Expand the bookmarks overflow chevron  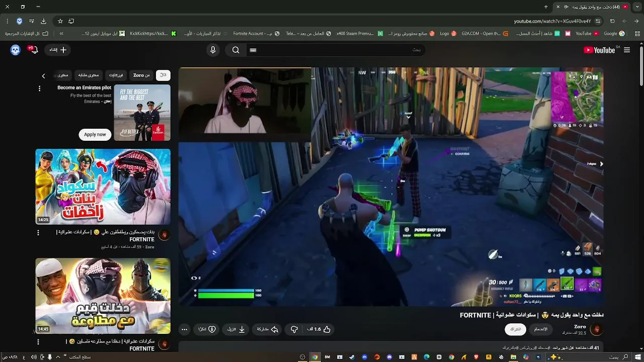click(61, 34)
